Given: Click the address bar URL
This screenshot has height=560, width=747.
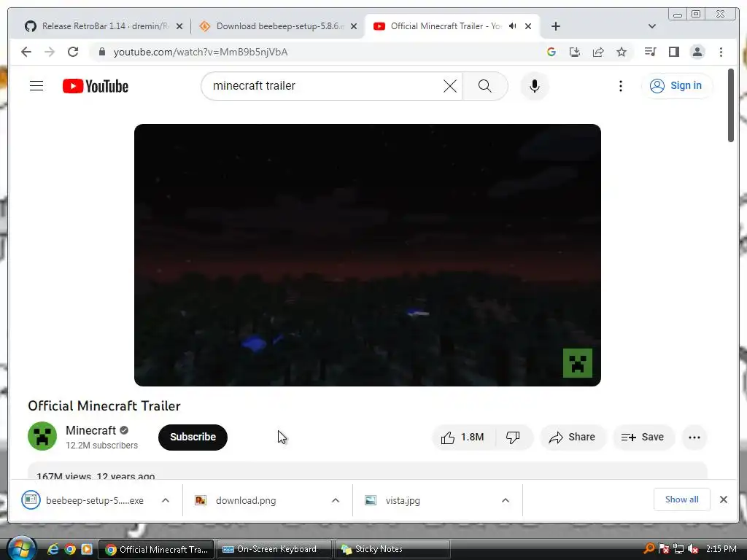Looking at the screenshot, I should tap(200, 52).
